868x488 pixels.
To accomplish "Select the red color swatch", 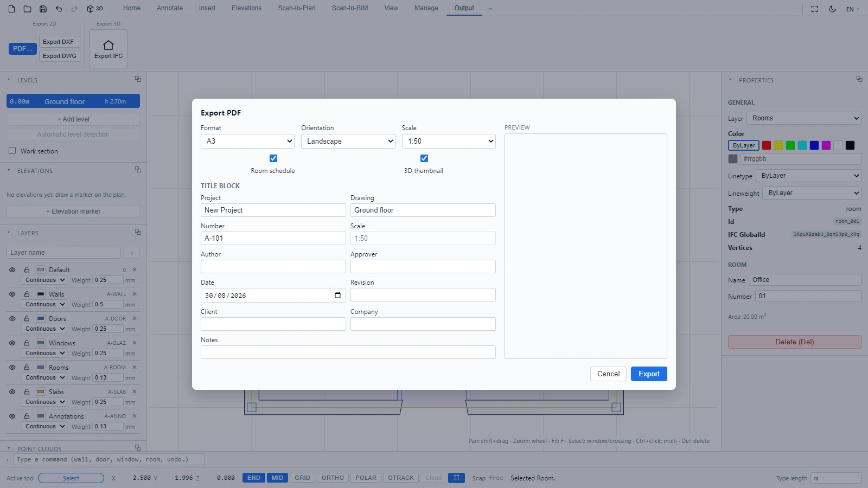I will (767, 145).
